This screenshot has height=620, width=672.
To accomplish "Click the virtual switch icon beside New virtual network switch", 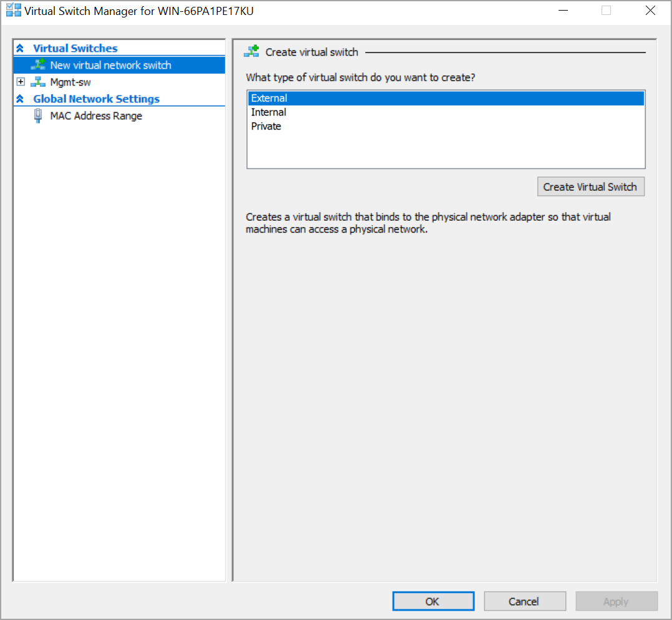I will click(37, 65).
